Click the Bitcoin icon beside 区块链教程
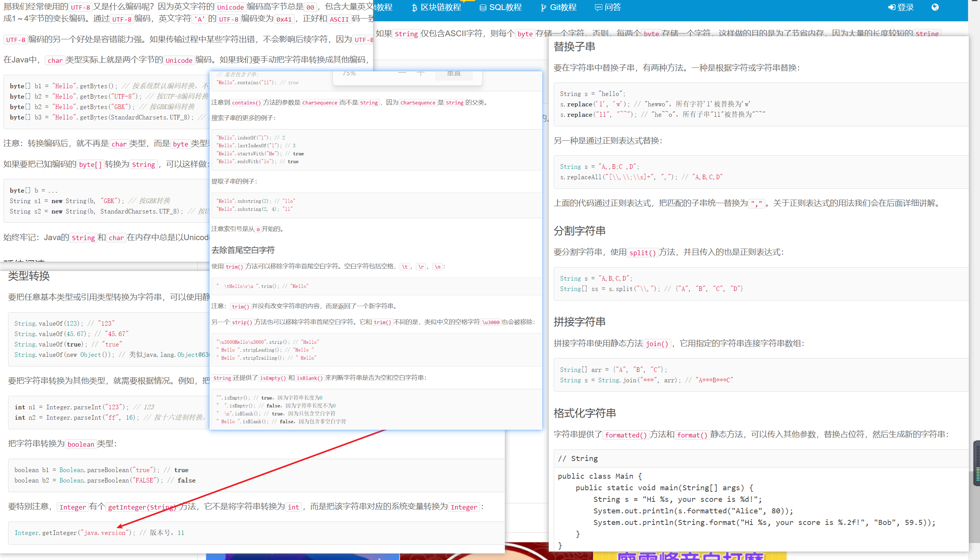Image resolution: width=980 pixels, height=560 pixels. [414, 8]
